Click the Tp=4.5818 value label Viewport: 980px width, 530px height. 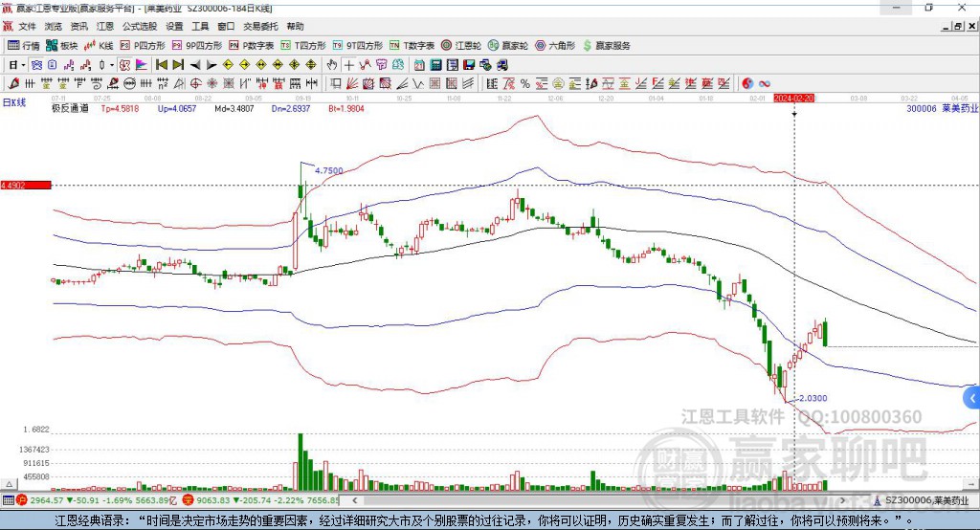(x=120, y=108)
